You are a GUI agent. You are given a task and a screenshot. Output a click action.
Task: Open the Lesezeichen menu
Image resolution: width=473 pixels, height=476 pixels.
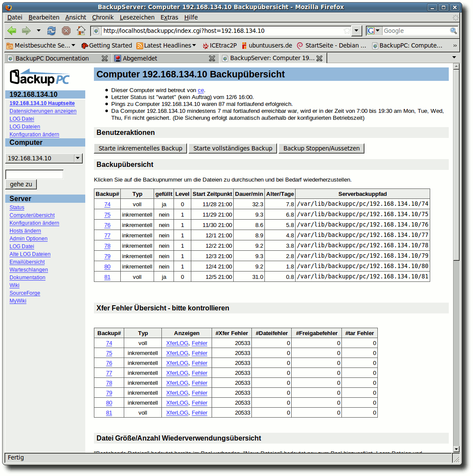[137, 17]
